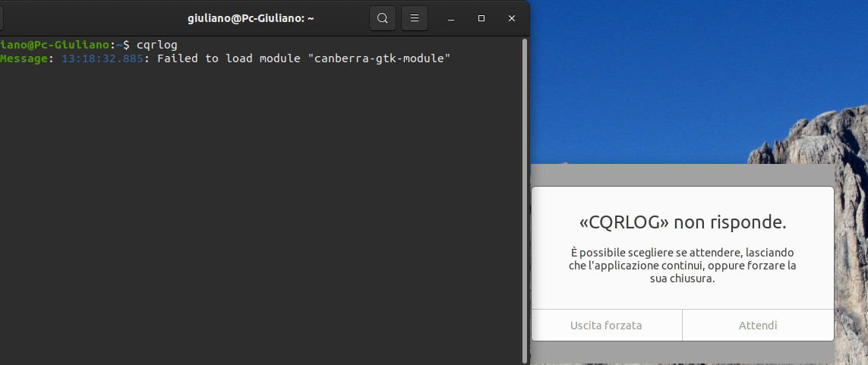The width and height of the screenshot is (868, 365).
Task: Click Uscita forzata to force quit CQRLOG
Action: click(x=606, y=326)
